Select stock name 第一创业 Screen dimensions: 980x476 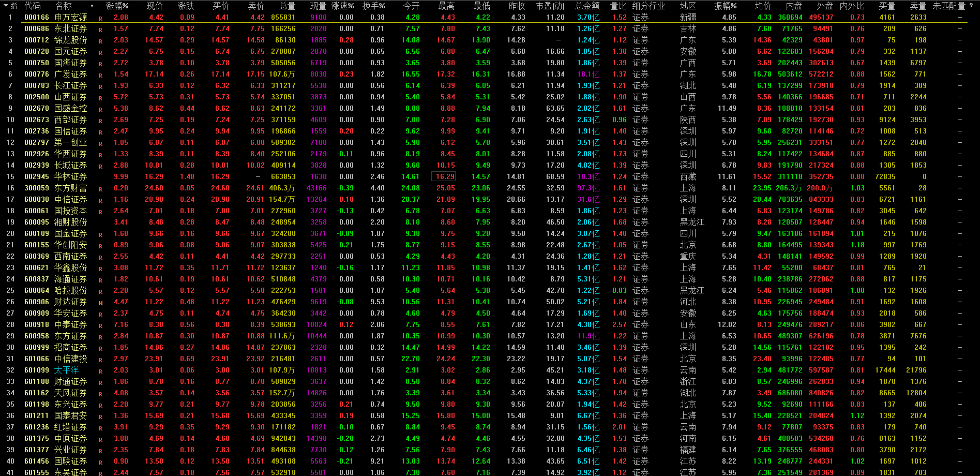pyautogui.click(x=71, y=142)
